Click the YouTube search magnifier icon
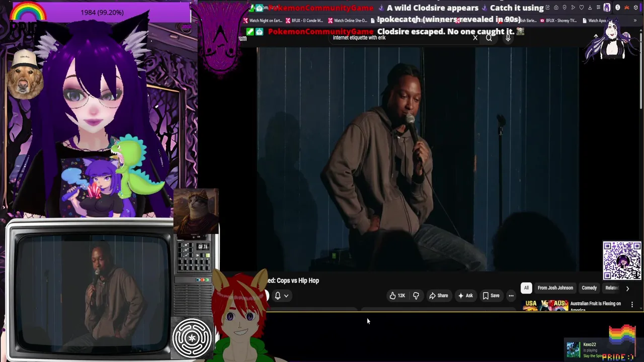 (x=489, y=38)
